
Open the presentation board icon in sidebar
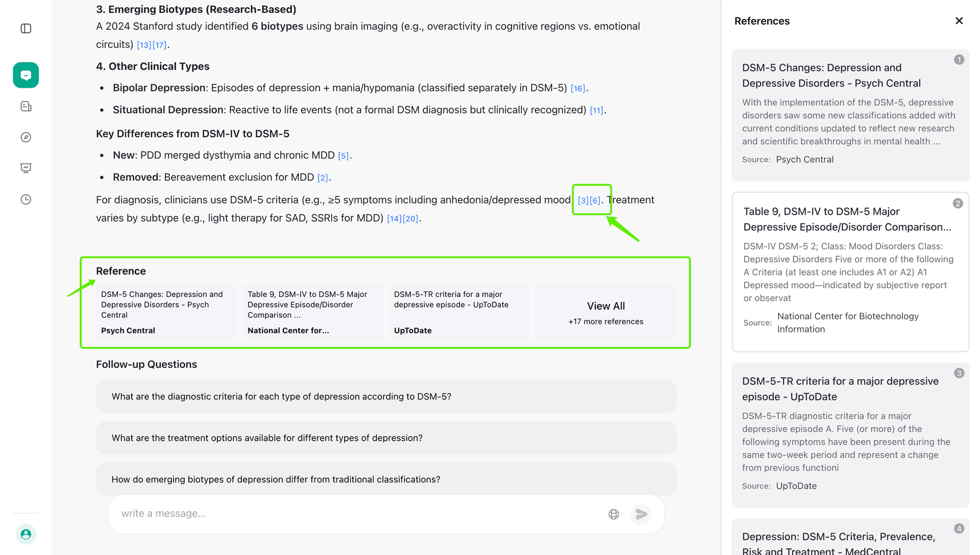click(26, 168)
